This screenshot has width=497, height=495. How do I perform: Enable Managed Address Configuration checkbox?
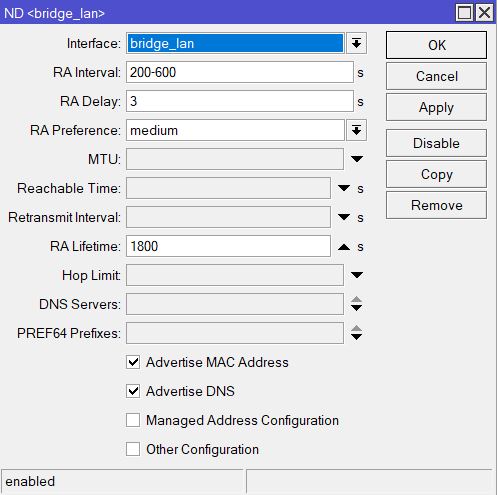133,420
